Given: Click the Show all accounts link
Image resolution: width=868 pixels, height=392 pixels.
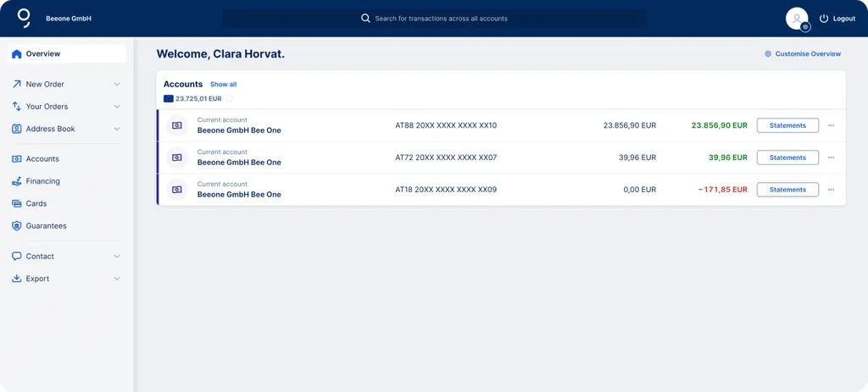Looking at the screenshot, I should tap(224, 84).
